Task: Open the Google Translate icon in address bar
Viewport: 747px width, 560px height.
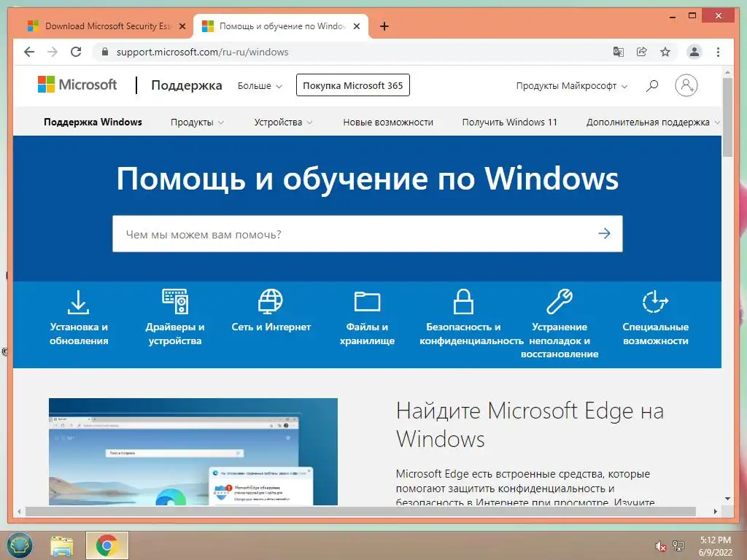Action: point(619,52)
